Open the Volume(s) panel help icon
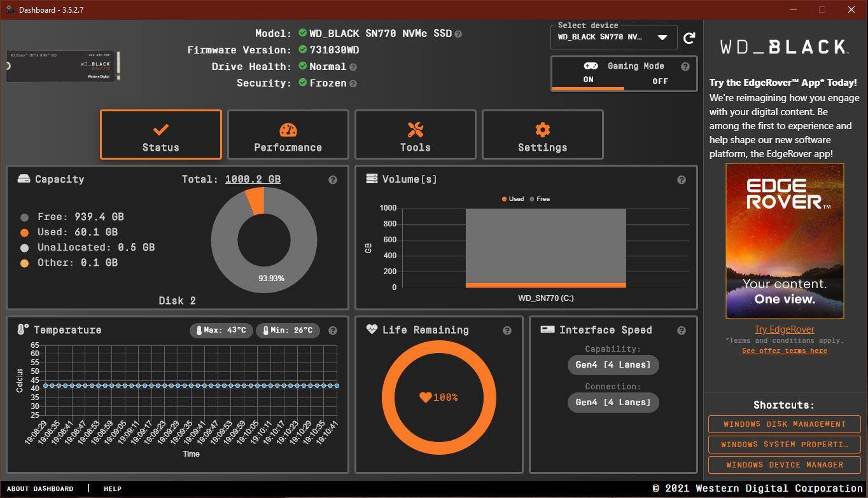The width and height of the screenshot is (868, 498). click(681, 180)
